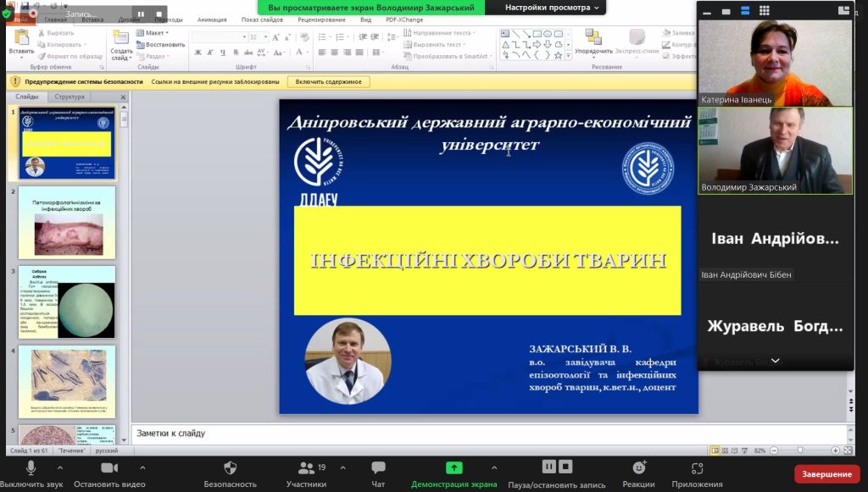Select slide 2 thumbnail with pig image
Image resolution: width=868 pixels, height=492 pixels.
coord(67,223)
